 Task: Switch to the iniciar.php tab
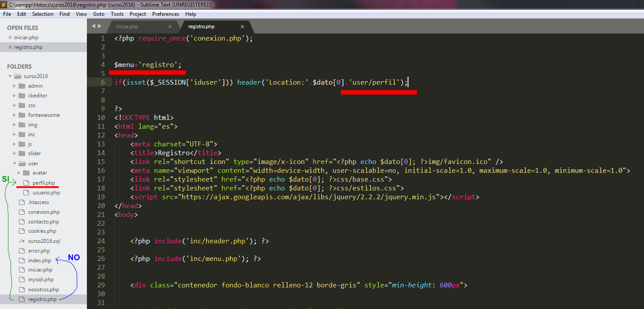click(x=127, y=27)
